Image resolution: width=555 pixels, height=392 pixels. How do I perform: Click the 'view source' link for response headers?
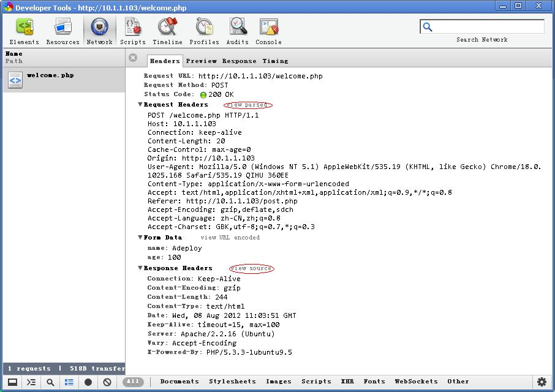[x=251, y=268]
